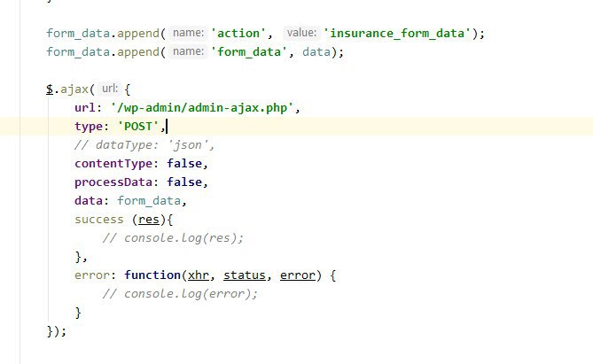Click the error property key

[92, 275]
